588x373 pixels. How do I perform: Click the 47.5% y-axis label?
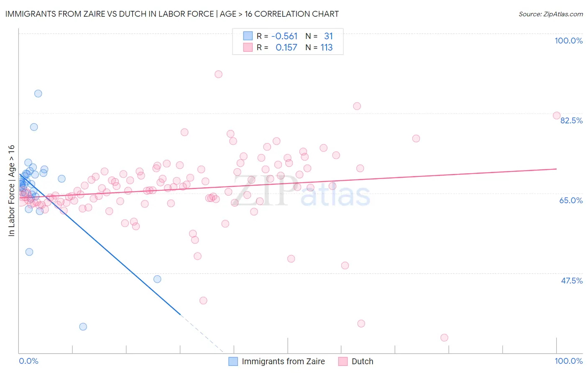point(572,281)
